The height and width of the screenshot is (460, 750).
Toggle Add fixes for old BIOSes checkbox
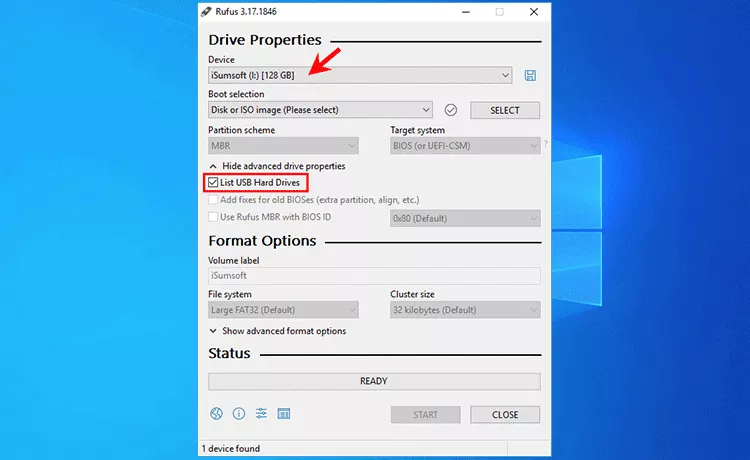point(213,199)
